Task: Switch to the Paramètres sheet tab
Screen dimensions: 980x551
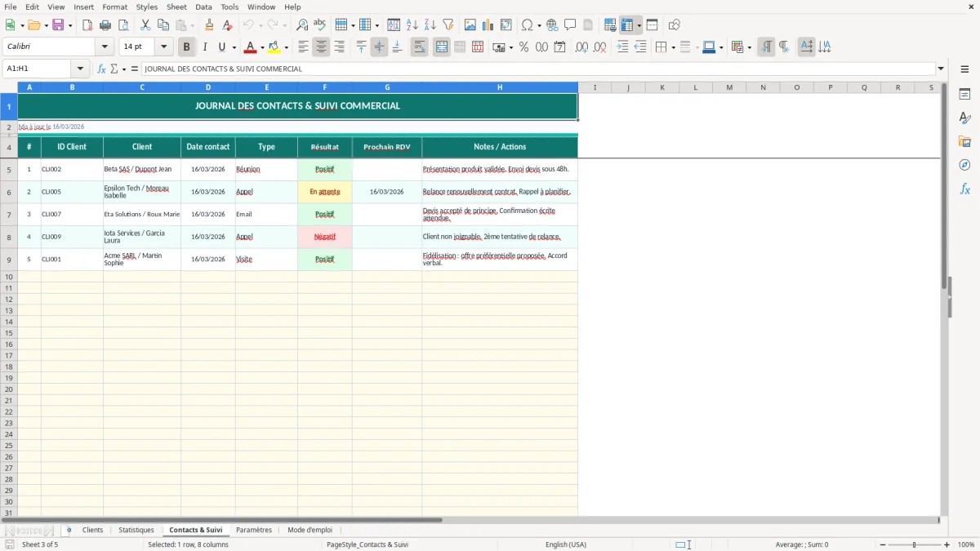Action: point(254,531)
